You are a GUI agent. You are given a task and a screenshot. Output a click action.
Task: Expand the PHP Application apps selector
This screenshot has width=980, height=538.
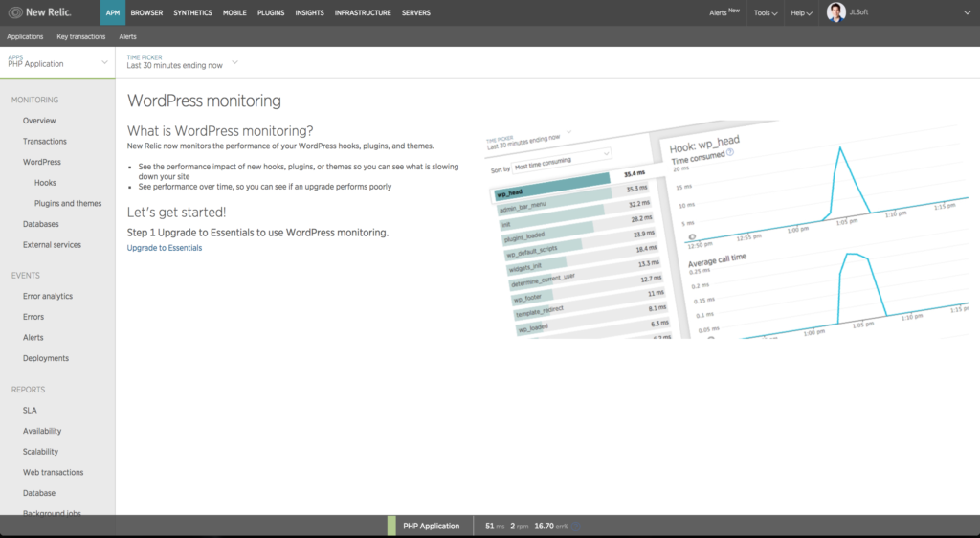pos(57,62)
